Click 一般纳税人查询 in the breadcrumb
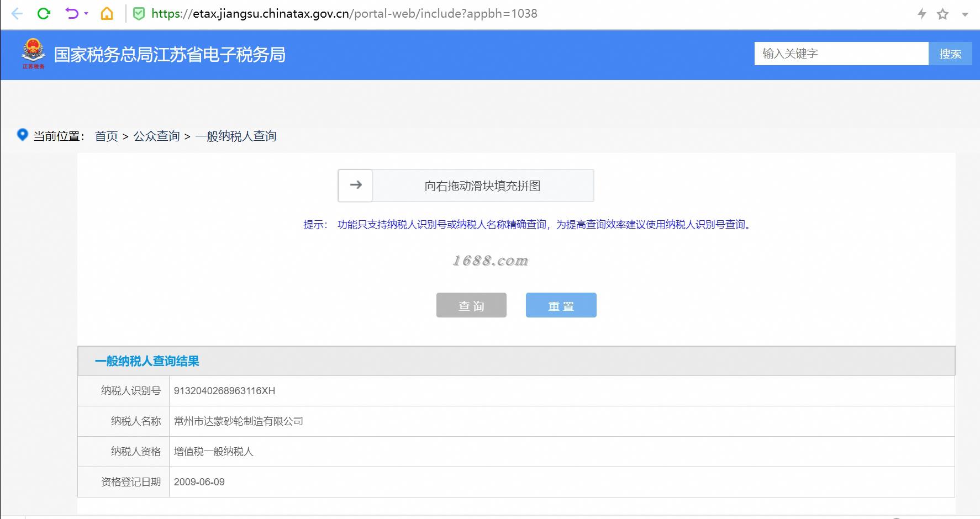This screenshot has width=980, height=519. pyautogui.click(x=236, y=136)
